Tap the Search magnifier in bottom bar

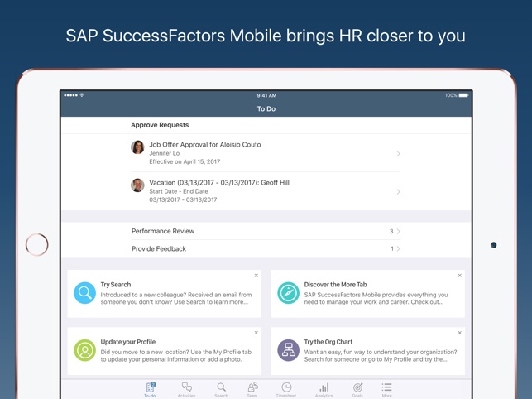tap(221, 387)
